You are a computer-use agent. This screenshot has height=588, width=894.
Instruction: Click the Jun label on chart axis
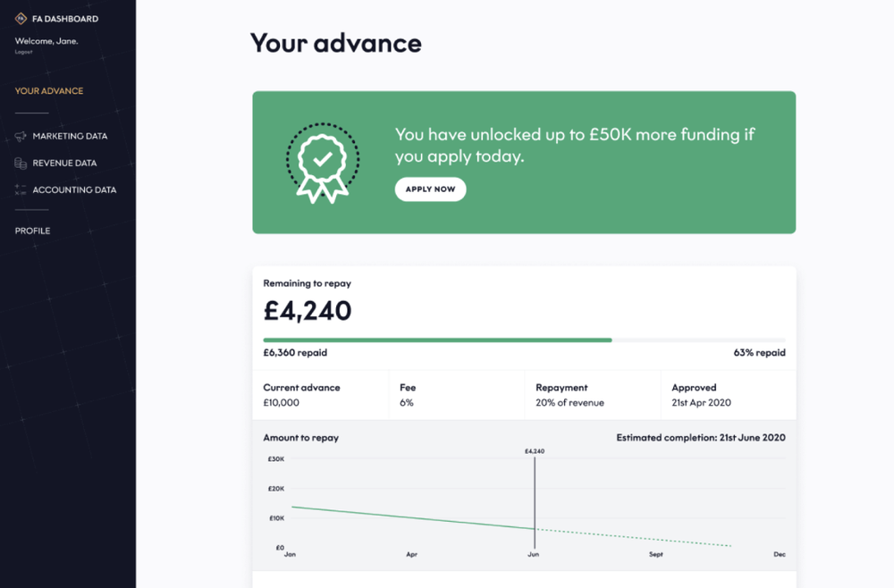533,554
